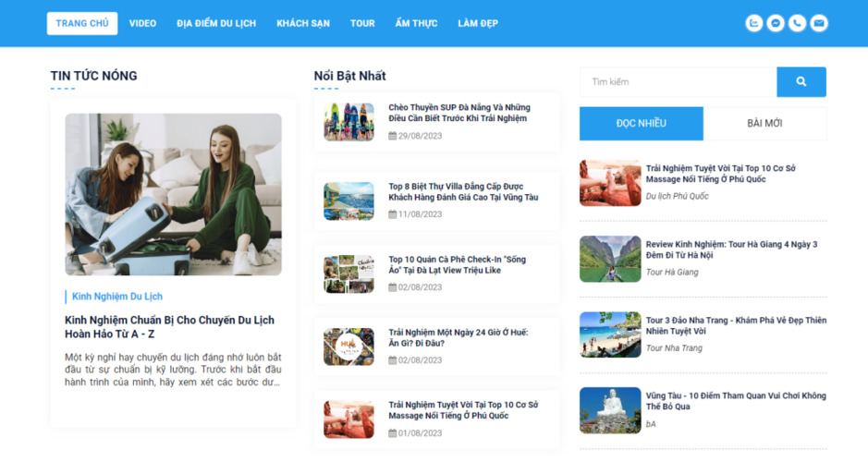868x462 pixels.
Task: Open the Địa Điểm Du Lịch menu
Action: coord(216,24)
